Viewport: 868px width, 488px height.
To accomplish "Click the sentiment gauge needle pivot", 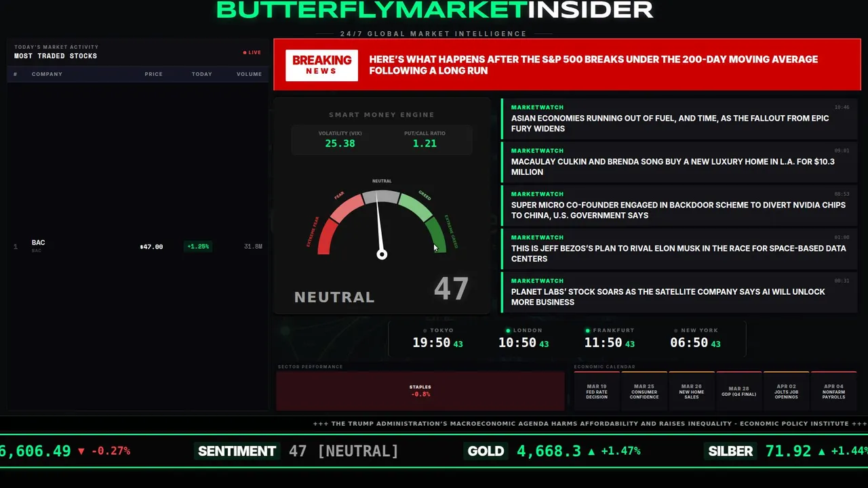I will tap(382, 254).
